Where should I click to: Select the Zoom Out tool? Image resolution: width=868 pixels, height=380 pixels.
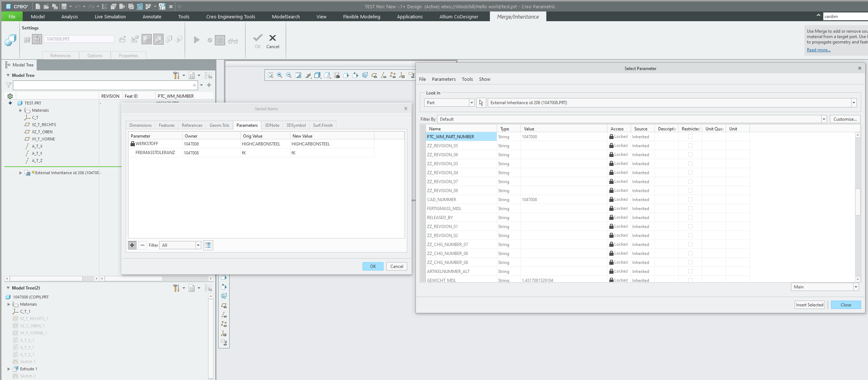click(289, 75)
